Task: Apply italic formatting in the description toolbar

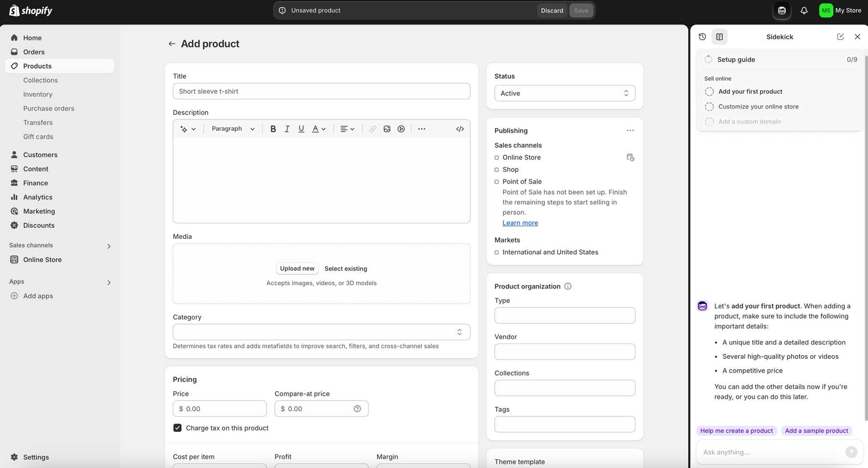Action: click(x=287, y=128)
